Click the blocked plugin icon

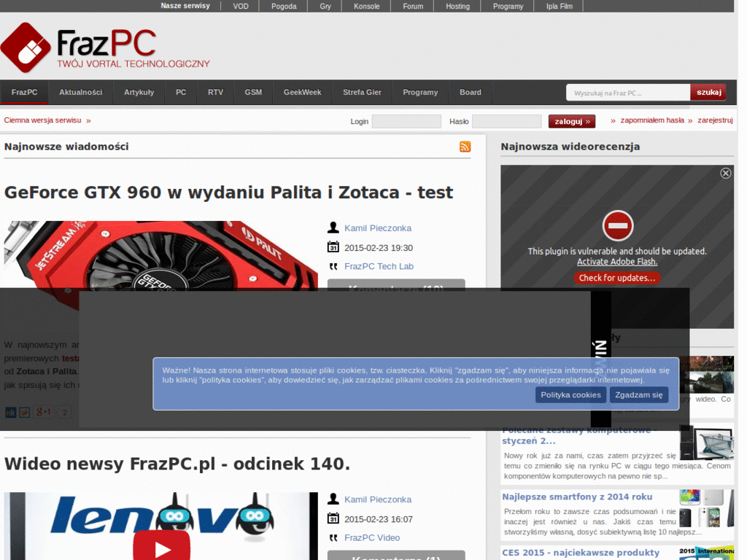617,226
